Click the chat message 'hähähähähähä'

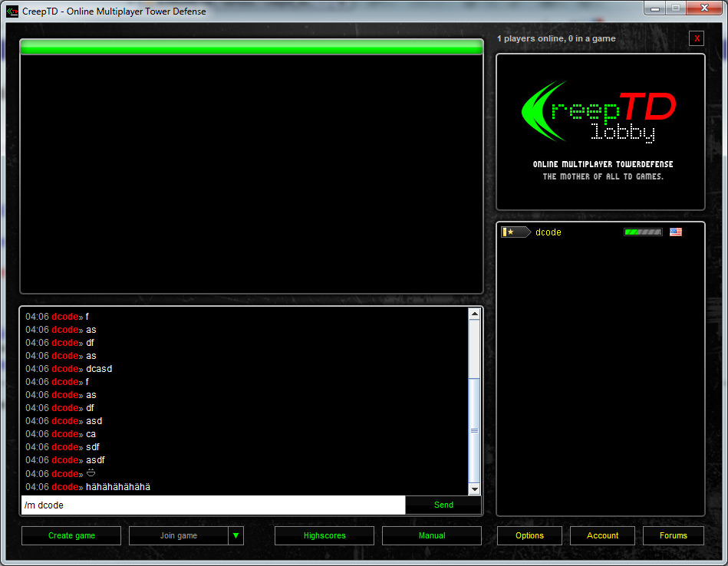[118, 486]
